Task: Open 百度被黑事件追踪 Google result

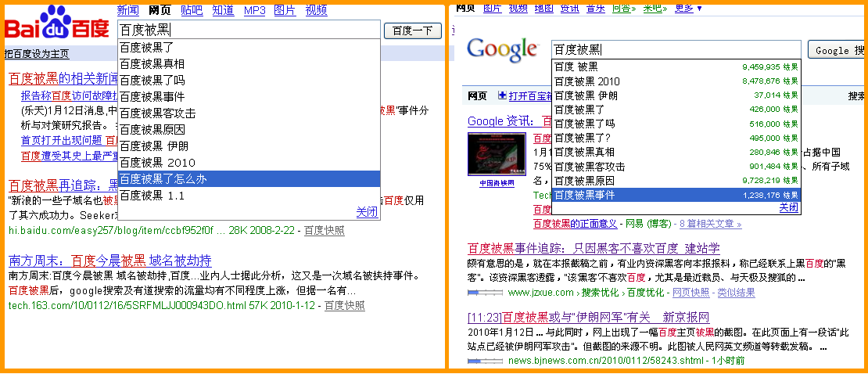Action: pos(594,248)
